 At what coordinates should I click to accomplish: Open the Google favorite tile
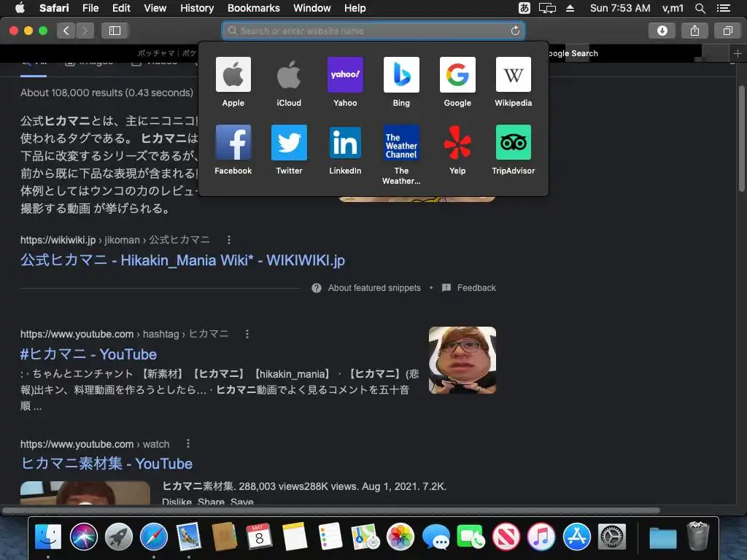457,82
